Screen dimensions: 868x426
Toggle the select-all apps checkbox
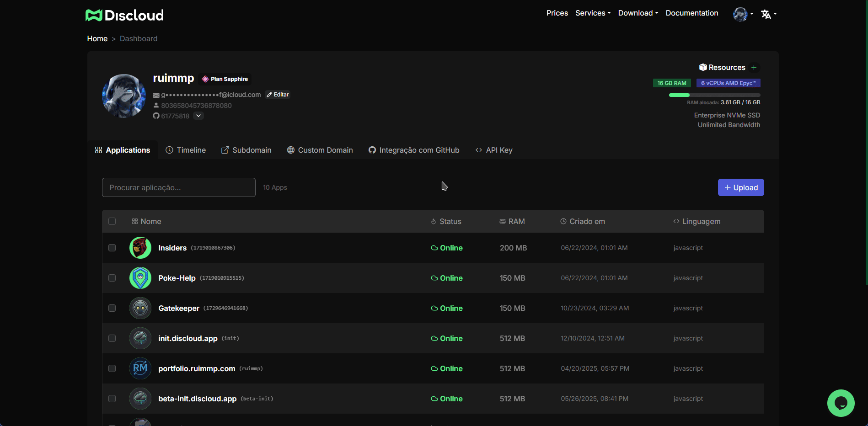pyautogui.click(x=112, y=221)
